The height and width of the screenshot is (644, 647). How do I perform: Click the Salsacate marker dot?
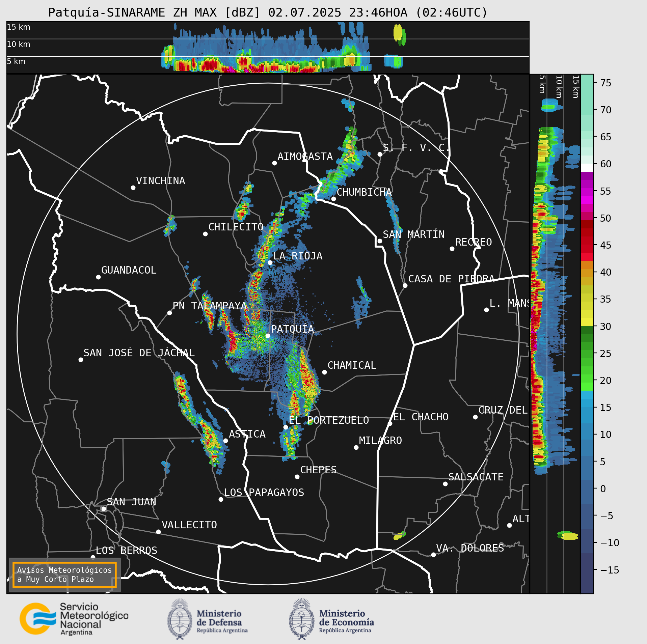[x=445, y=484]
